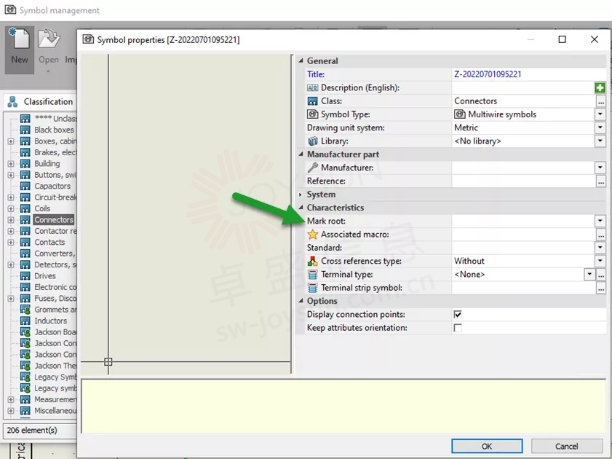Click the Cross references type icon
This screenshot has width=612, height=459.
coord(312,261)
